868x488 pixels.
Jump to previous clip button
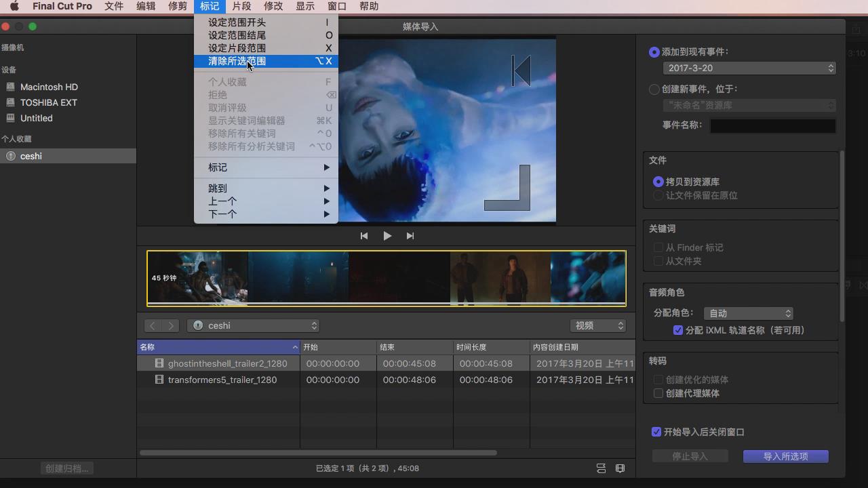pyautogui.click(x=364, y=236)
